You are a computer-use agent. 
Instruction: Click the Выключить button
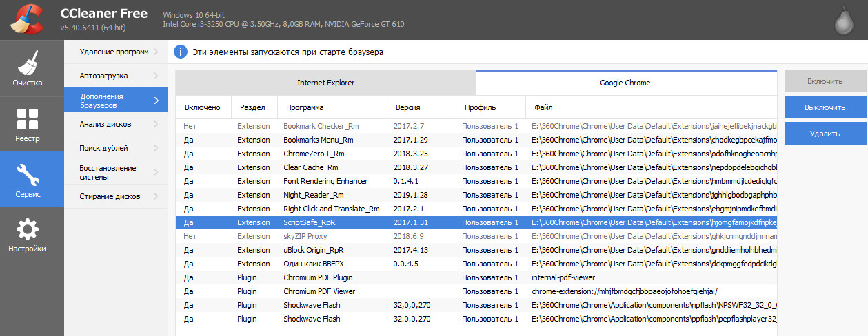(824, 107)
